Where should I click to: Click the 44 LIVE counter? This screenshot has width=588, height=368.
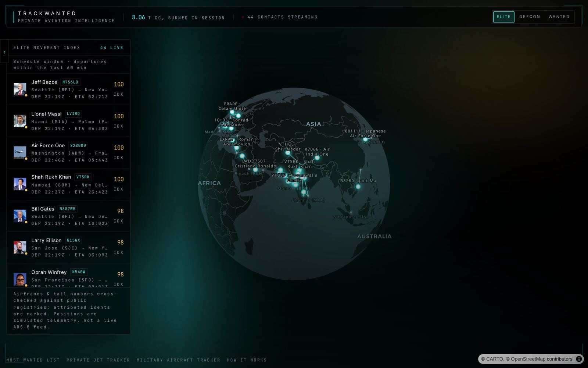(x=112, y=48)
